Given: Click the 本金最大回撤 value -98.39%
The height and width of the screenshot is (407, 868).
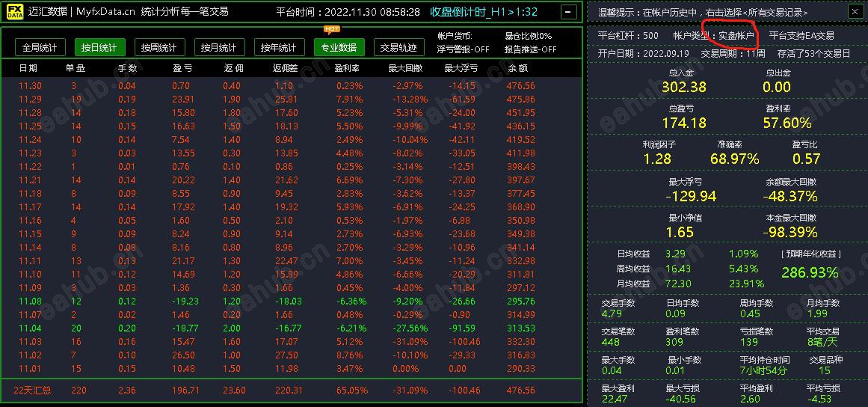Looking at the screenshot, I should coord(790,232).
